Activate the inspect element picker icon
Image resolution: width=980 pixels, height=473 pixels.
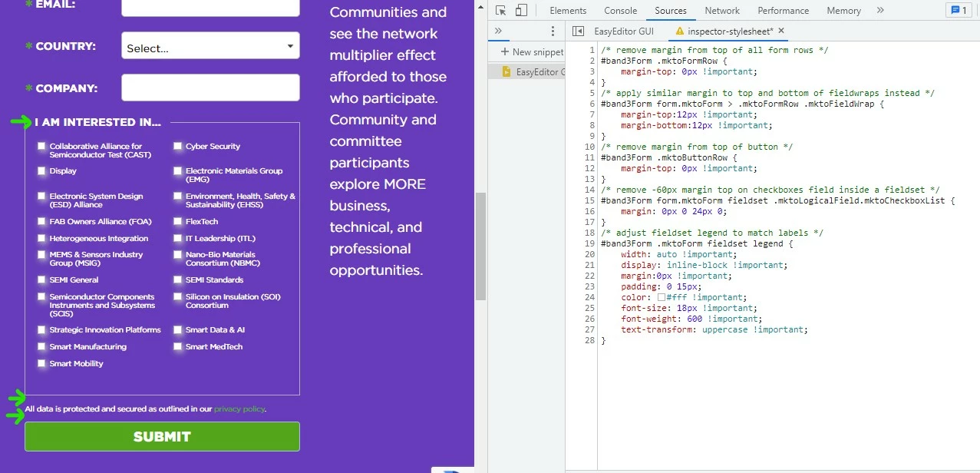501,11
